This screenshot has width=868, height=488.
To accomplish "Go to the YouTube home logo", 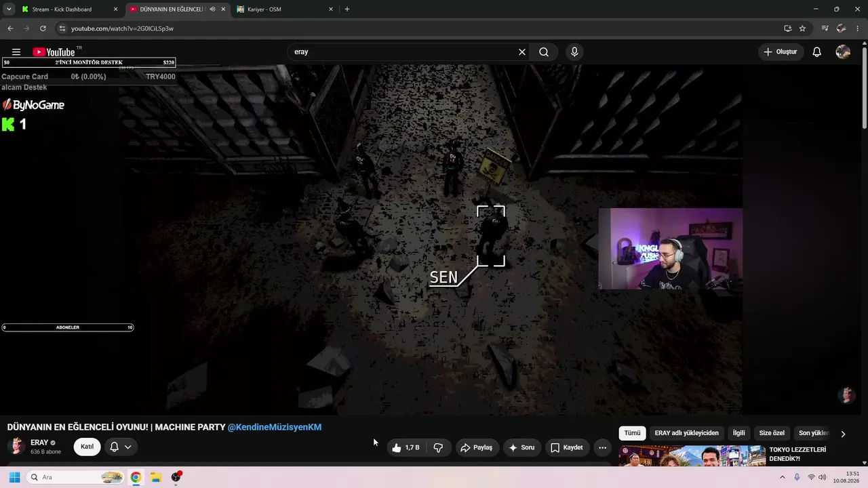I will click(x=54, y=52).
